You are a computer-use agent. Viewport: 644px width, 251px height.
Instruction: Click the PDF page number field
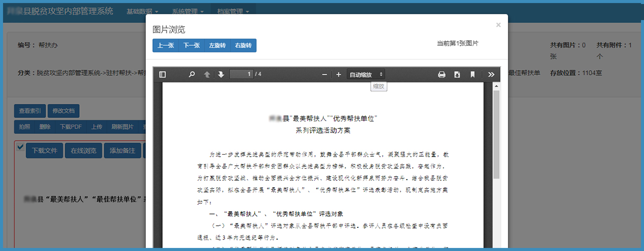(x=242, y=74)
